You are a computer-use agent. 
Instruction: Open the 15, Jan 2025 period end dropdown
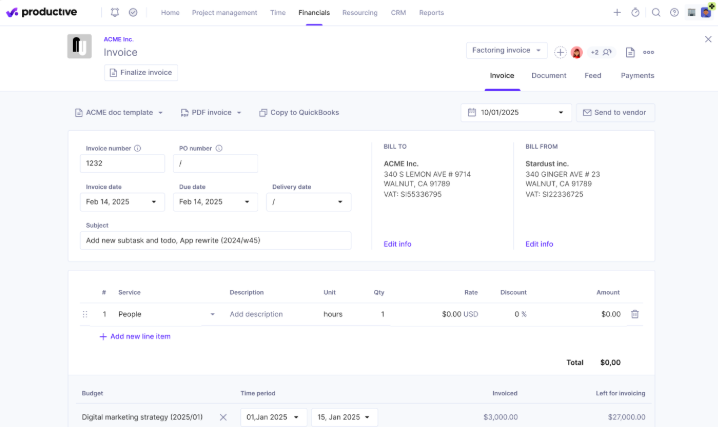pos(344,417)
